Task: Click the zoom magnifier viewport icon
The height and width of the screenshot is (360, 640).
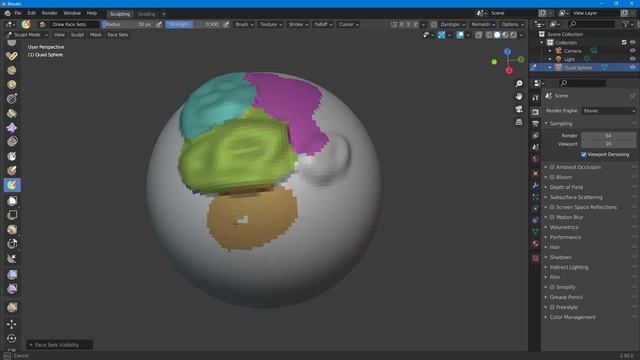Action: pyautogui.click(x=519, y=84)
